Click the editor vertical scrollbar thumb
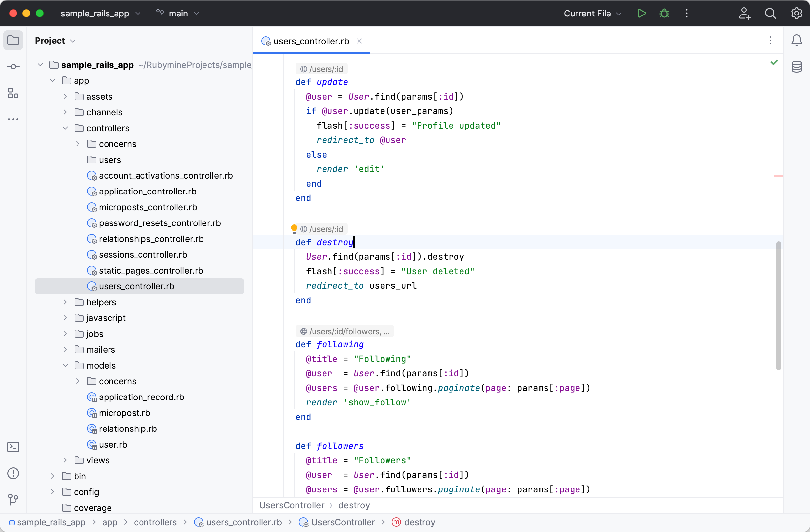Screen dimensions: 810x532 pyautogui.click(x=778, y=306)
